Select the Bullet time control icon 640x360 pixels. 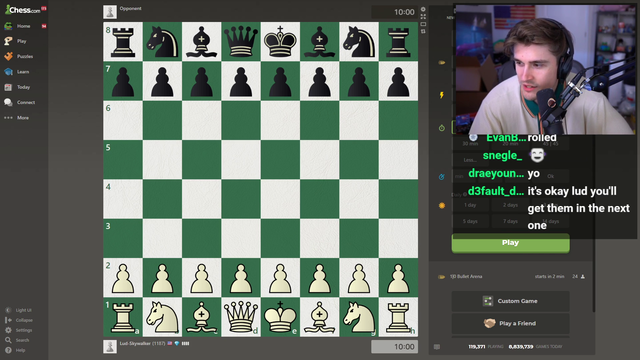point(442,63)
